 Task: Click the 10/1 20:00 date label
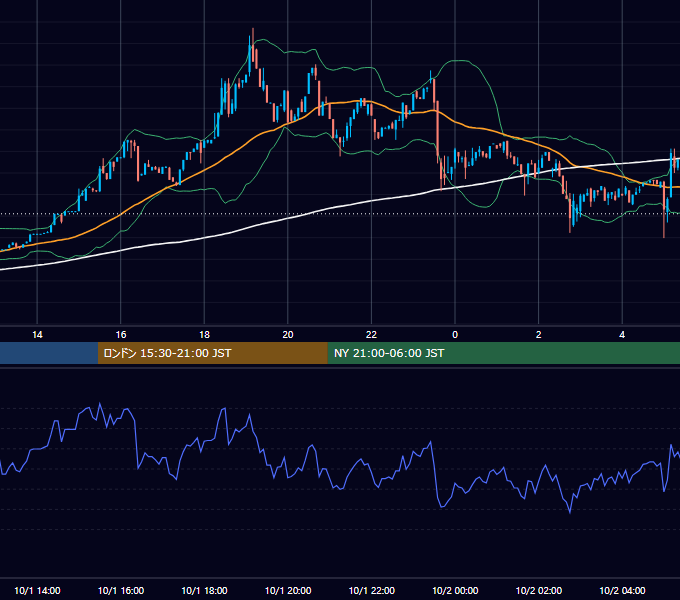[x=288, y=590]
